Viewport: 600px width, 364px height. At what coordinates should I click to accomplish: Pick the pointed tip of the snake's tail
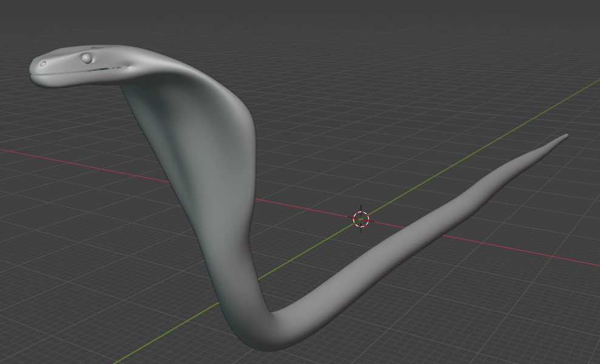565,136
